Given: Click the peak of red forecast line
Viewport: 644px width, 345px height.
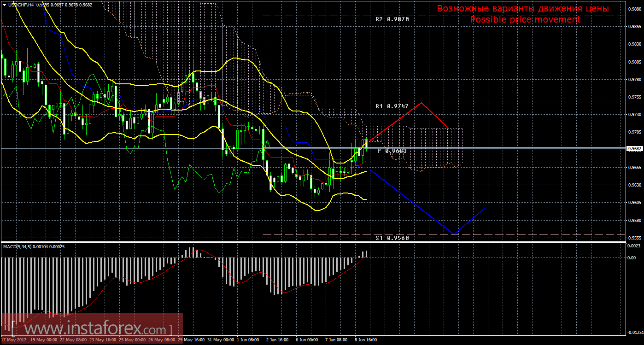Looking at the screenshot, I should click(x=421, y=103).
